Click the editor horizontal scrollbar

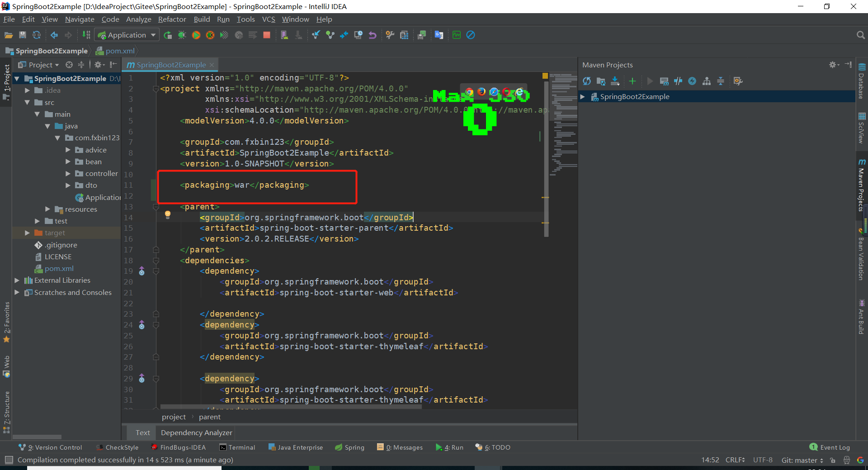point(291,407)
